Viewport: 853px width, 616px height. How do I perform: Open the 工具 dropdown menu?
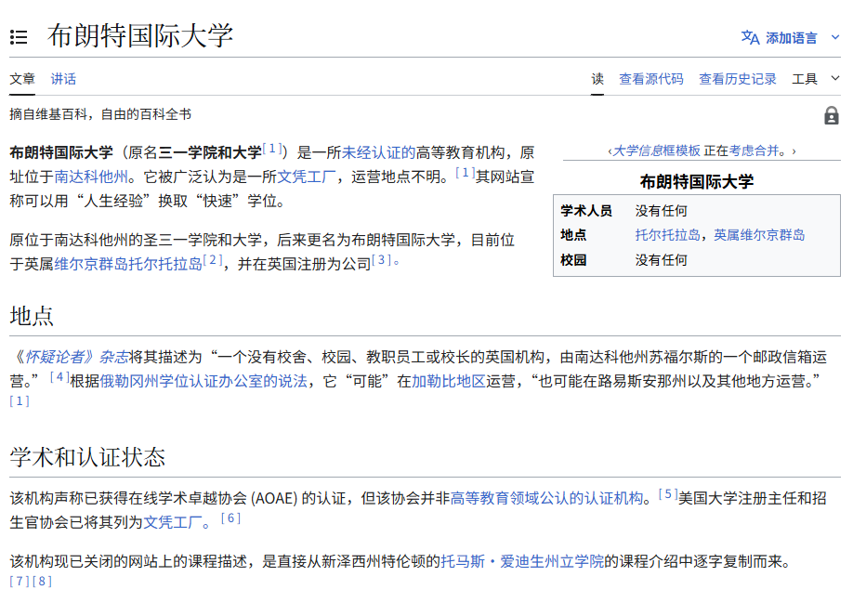(x=815, y=79)
